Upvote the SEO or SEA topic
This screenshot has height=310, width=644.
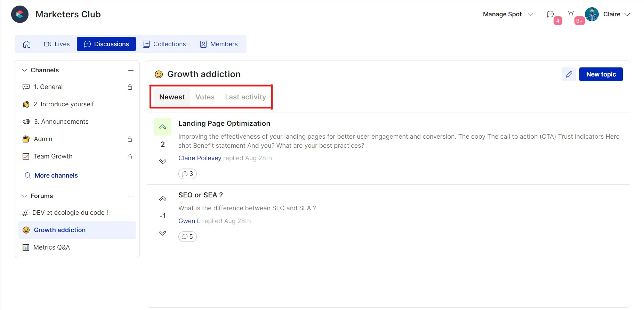tap(163, 198)
